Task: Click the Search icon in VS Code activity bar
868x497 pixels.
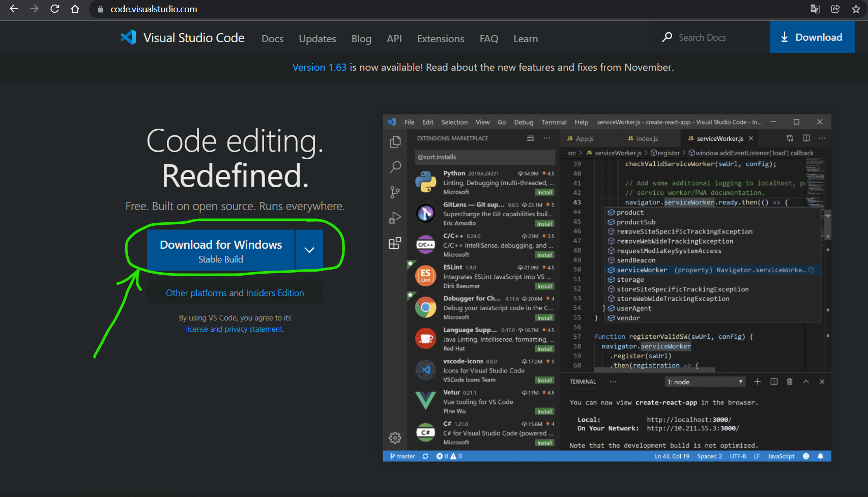Action: tap(395, 167)
